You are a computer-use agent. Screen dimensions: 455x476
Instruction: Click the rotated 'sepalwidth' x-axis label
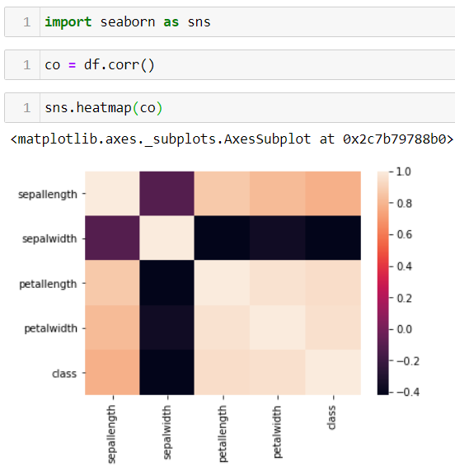point(167,432)
